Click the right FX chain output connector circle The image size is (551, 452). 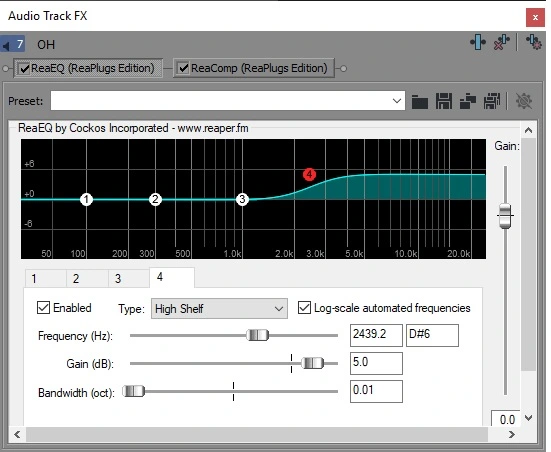click(343, 69)
